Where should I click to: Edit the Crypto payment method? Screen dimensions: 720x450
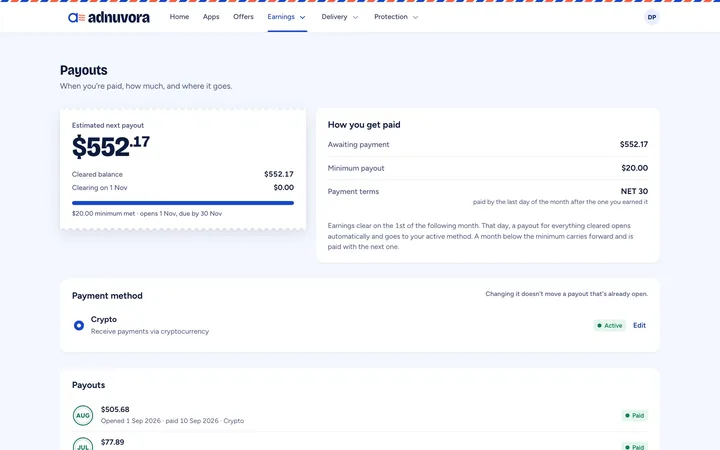(x=640, y=326)
